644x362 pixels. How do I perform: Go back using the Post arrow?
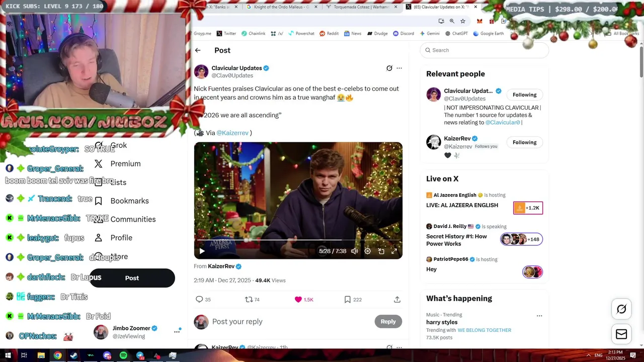[198, 50]
